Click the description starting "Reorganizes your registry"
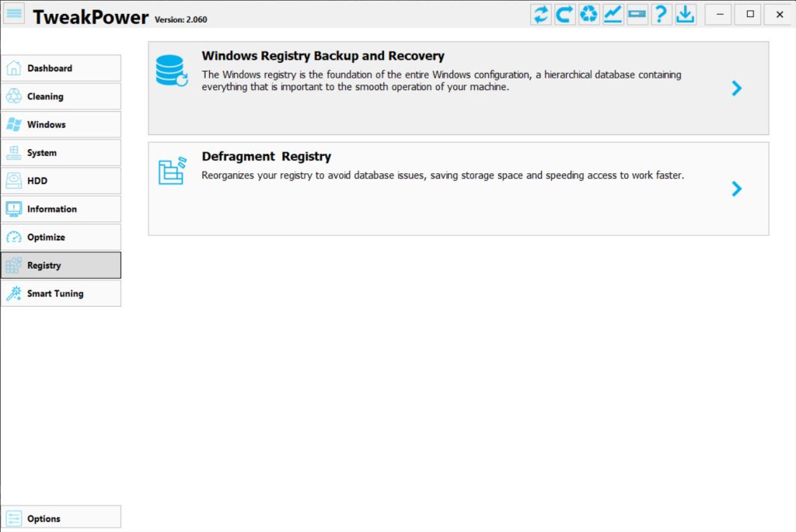 tap(442, 175)
